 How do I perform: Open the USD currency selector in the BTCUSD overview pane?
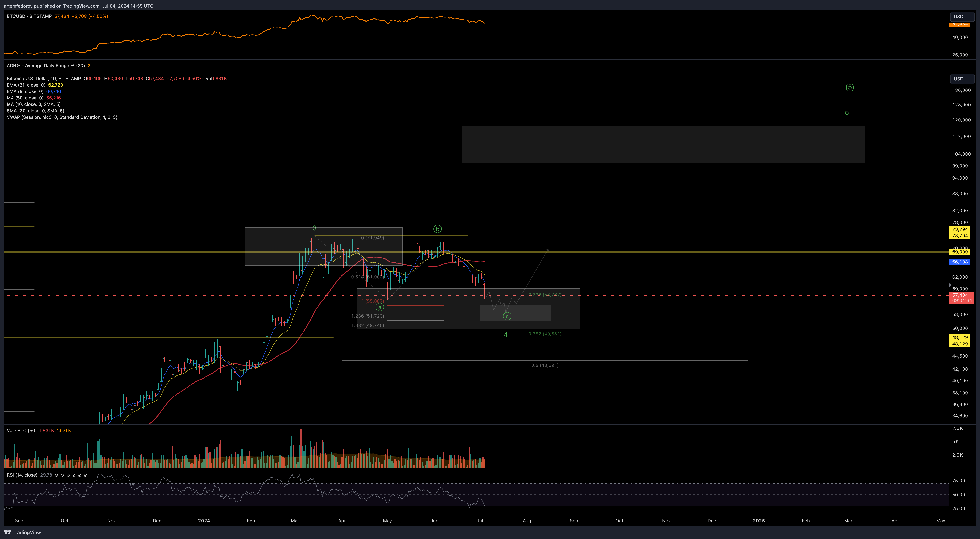pos(962,17)
